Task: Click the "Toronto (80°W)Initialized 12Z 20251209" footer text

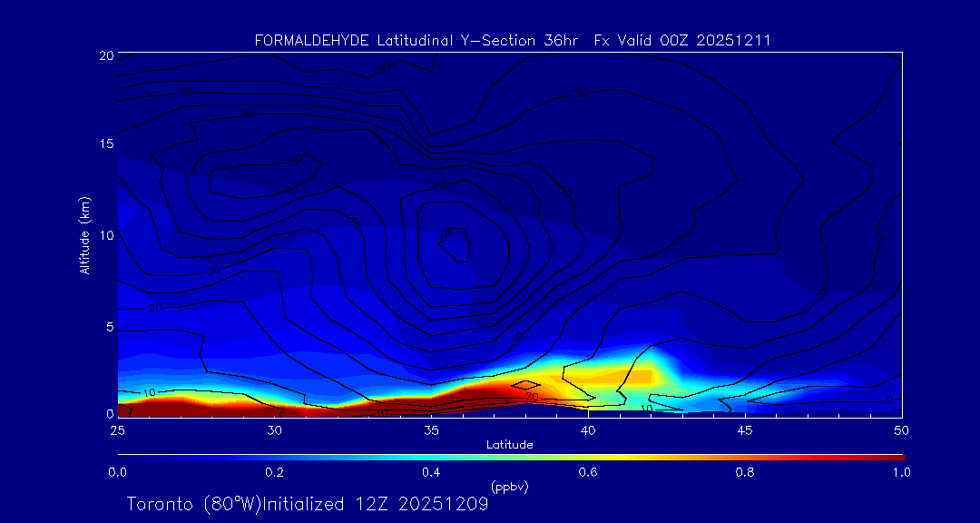Action: [x=308, y=504]
